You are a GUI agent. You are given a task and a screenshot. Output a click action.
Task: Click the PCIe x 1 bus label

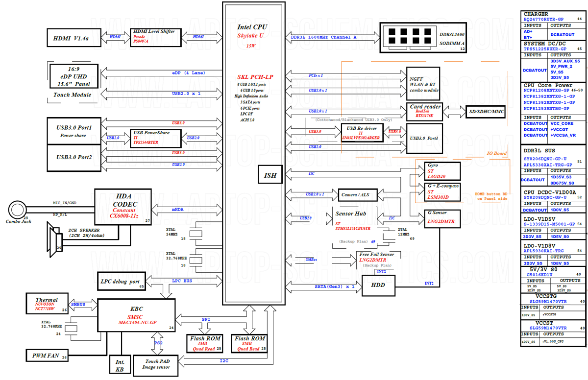pyautogui.click(x=316, y=75)
